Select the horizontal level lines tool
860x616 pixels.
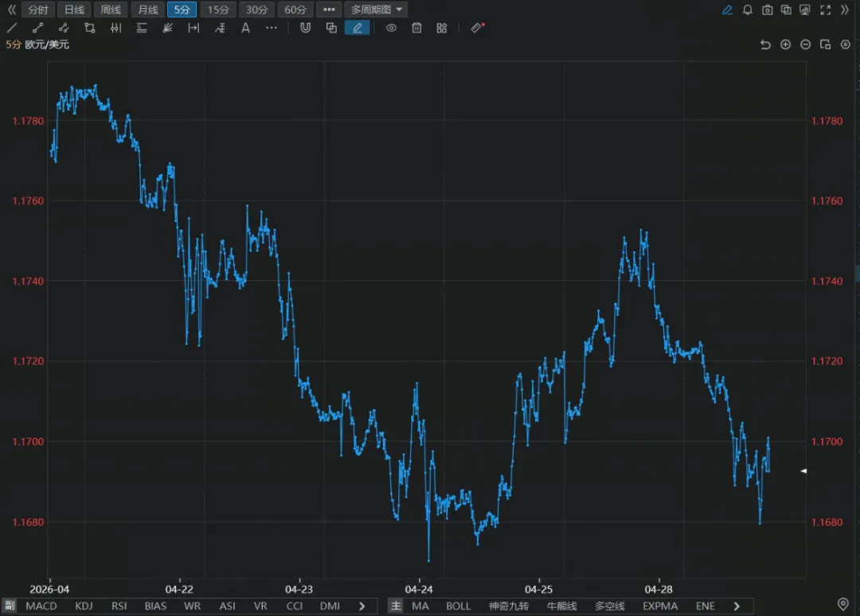[142, 28]
